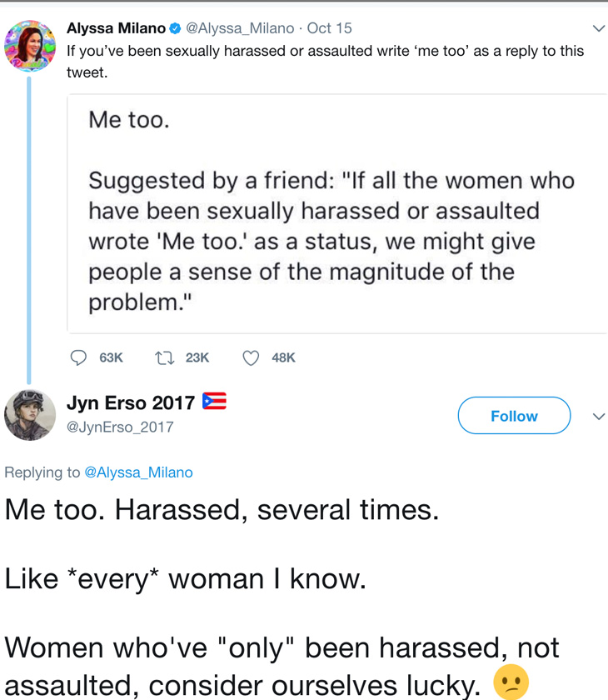Expand options chevron beside Follow button

(x=598, y=416)
